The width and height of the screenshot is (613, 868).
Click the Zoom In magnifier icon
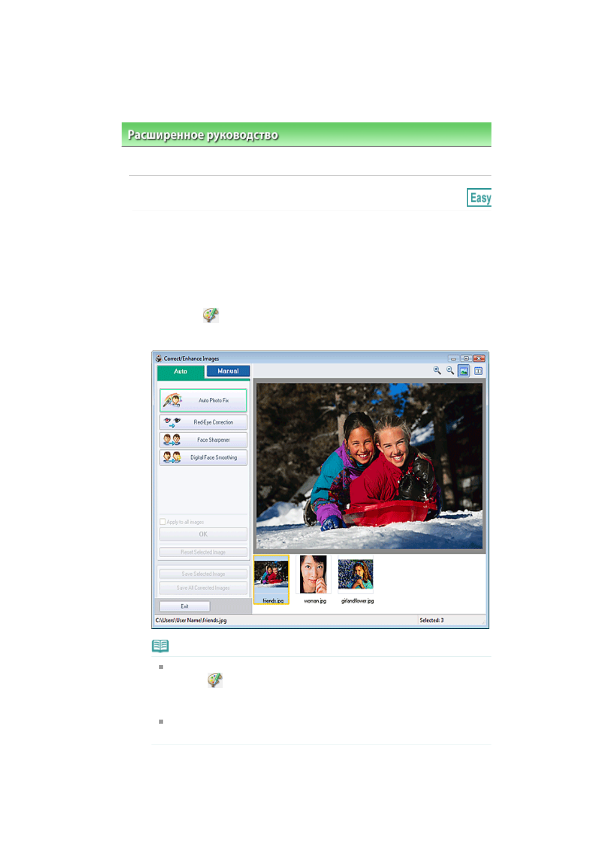[x=437, y=371]
